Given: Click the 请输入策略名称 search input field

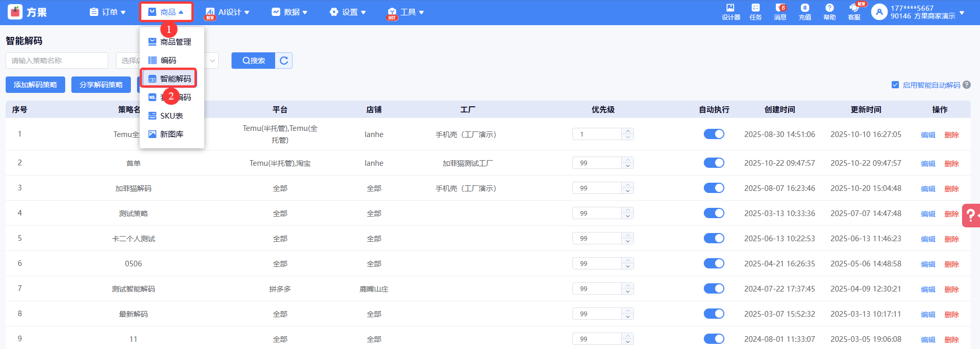Looking at the screenshot, I should click(57, 61).
